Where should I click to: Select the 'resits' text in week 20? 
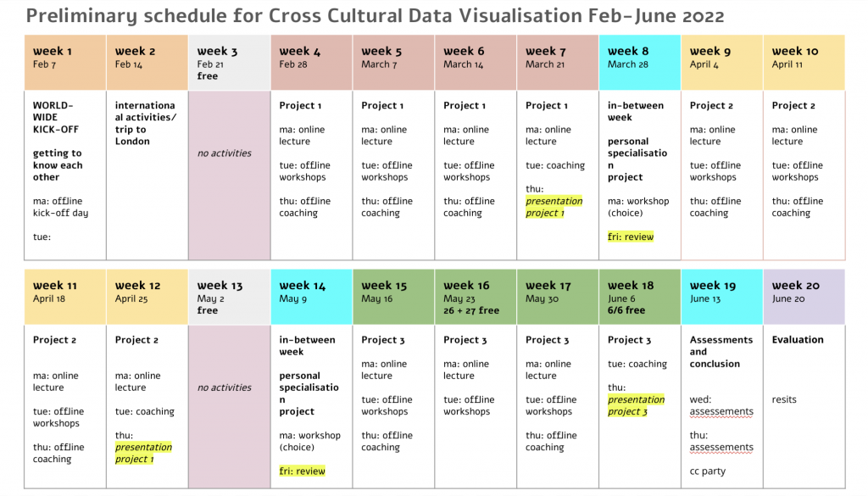pos(784,399)
